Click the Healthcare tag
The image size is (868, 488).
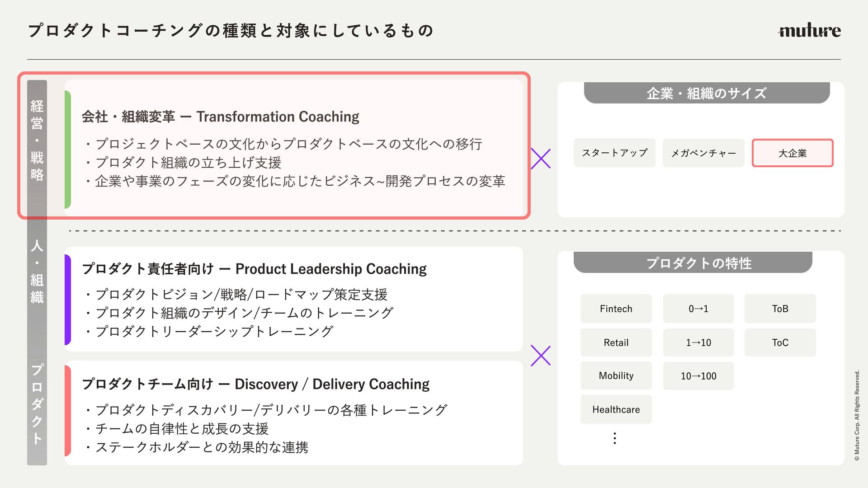616,409
